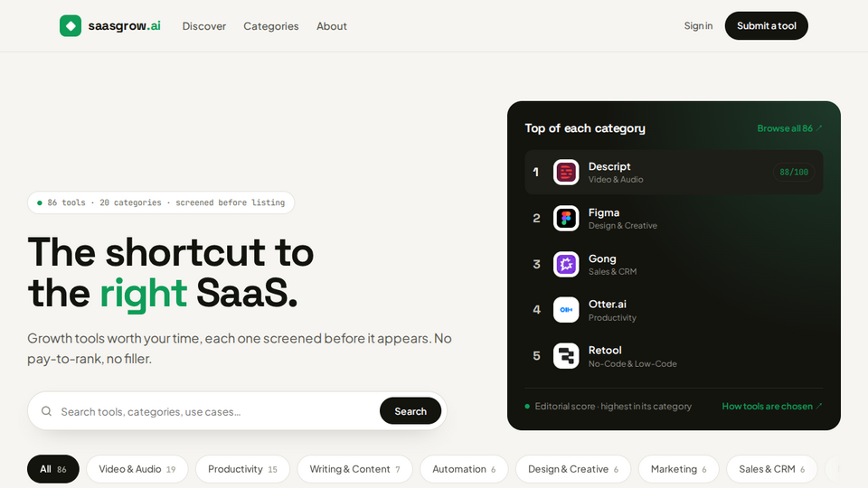Click the saasgrow.ai green logo icon
The height and width of the screenshot is (488, 868).
[x=71, y=26]
